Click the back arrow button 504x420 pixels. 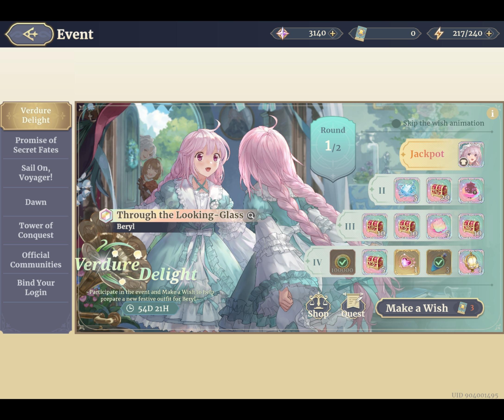click(x=29, y=34)
